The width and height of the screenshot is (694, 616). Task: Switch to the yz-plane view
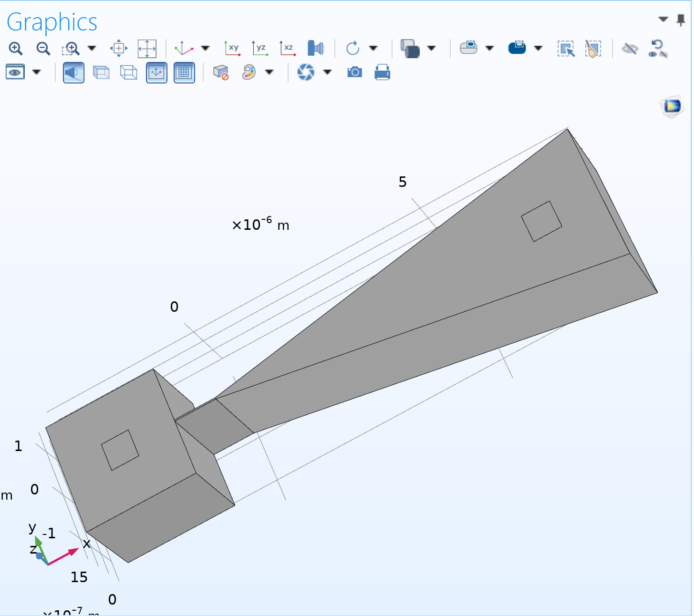point(260,48)
